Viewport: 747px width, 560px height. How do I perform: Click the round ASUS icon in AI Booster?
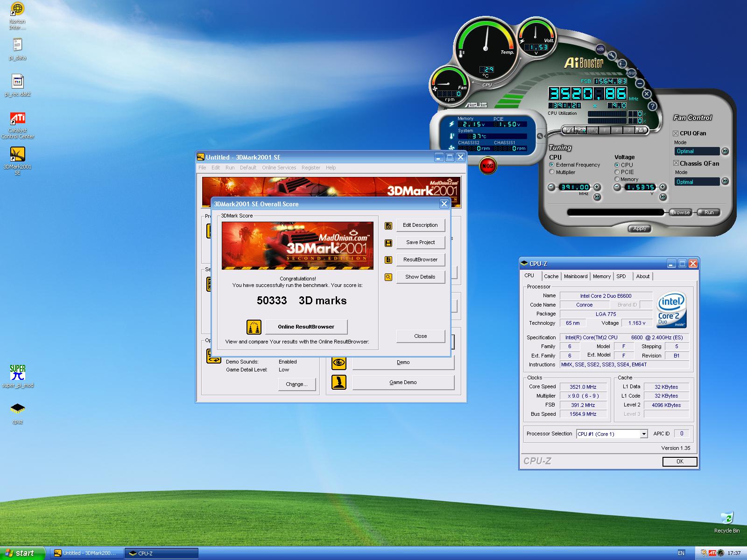coord(631,73)
